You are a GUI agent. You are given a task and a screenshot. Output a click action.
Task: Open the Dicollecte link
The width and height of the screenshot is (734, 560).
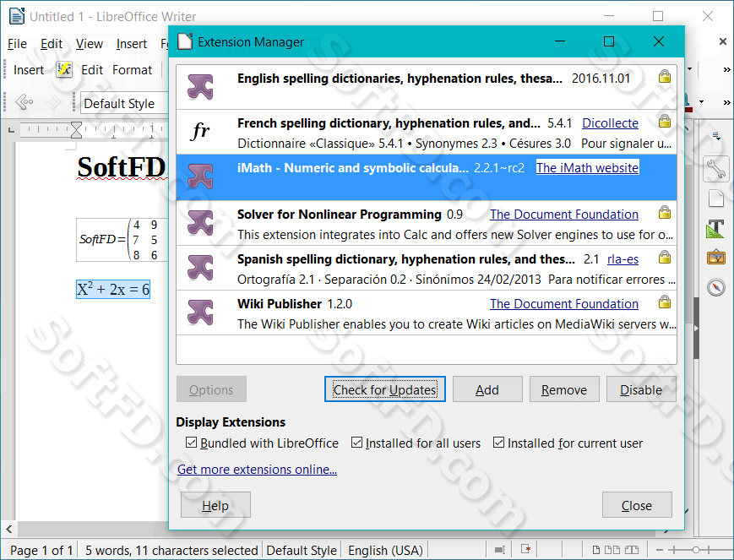[x=610, y=123]
